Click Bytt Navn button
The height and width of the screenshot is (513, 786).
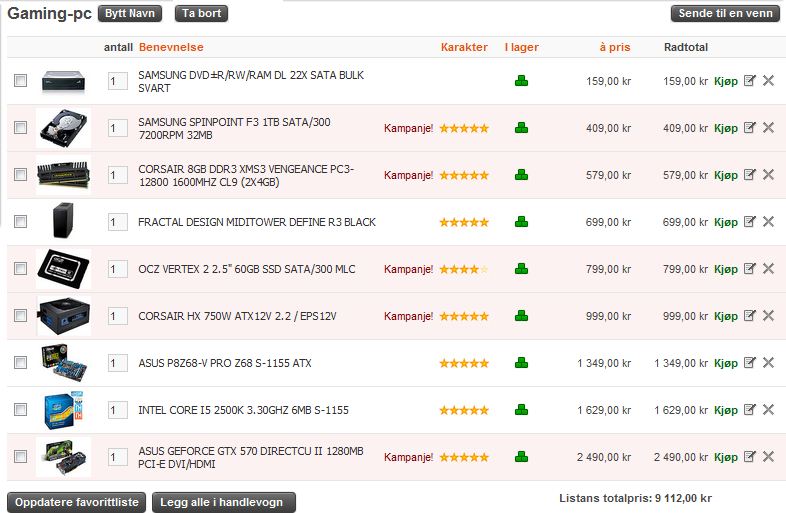pos(130,14)
